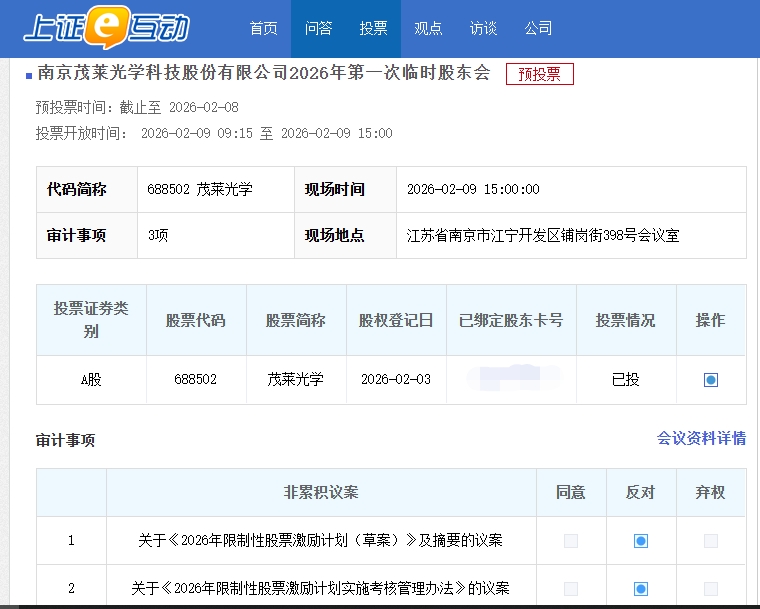Image resolution: width=760 pixels, height=609 pixels.
Task: Click the 非累积议案 column header
Action: [x=321, y=492]
